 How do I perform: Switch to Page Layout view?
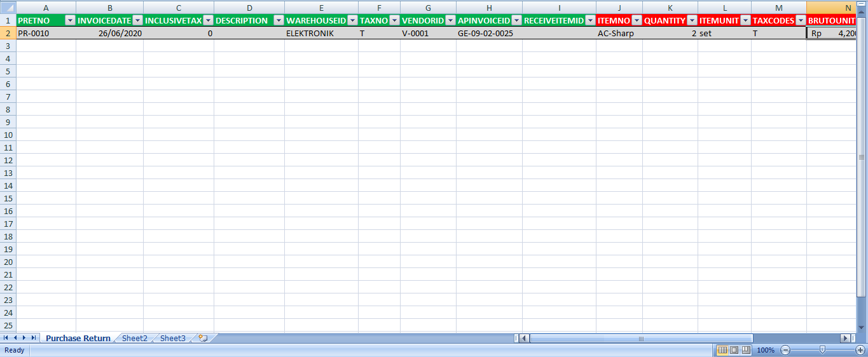point(734,350)
